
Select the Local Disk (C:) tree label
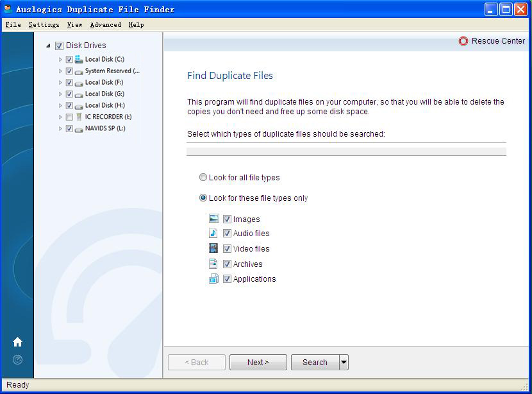tap(105, 59)
